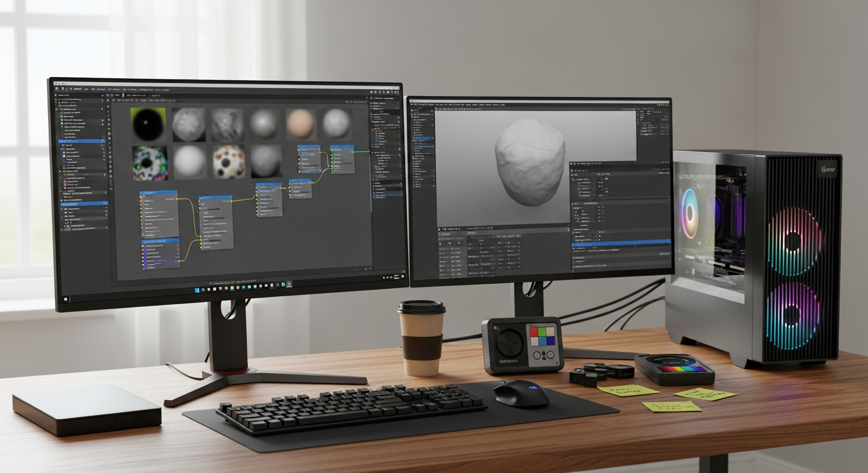The width and height of the screenshot is (868, 473).
Task: Select the green-rimmed black sphere material thumbnail
Action: click(148, 124)
